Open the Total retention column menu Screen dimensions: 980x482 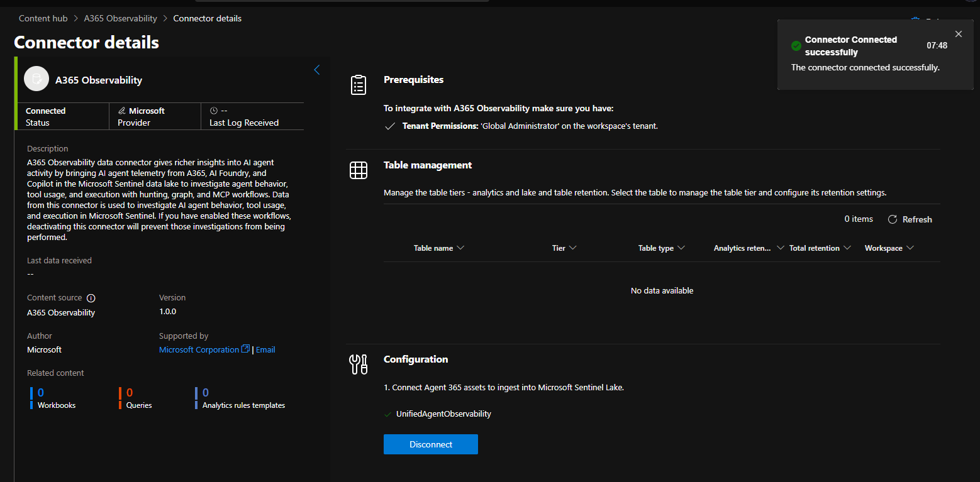[847, 248]
